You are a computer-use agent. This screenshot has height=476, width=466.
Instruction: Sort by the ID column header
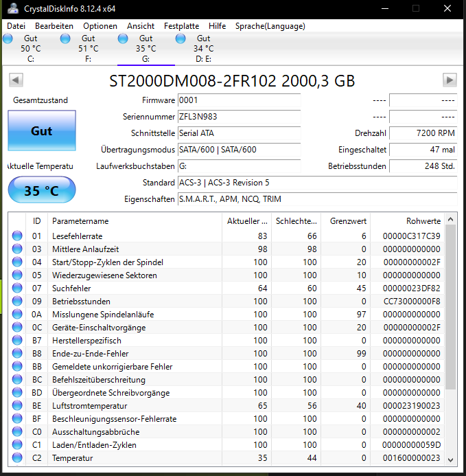(x=36, y=220)
